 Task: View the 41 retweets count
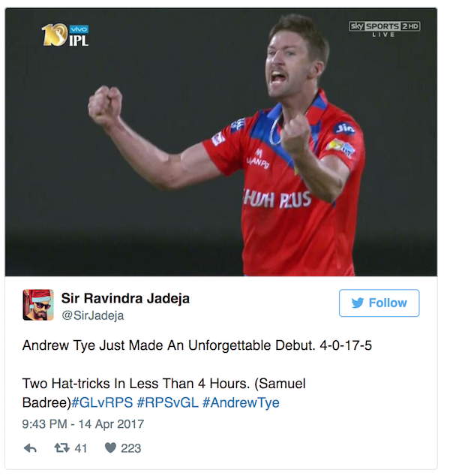click(81, 448)
